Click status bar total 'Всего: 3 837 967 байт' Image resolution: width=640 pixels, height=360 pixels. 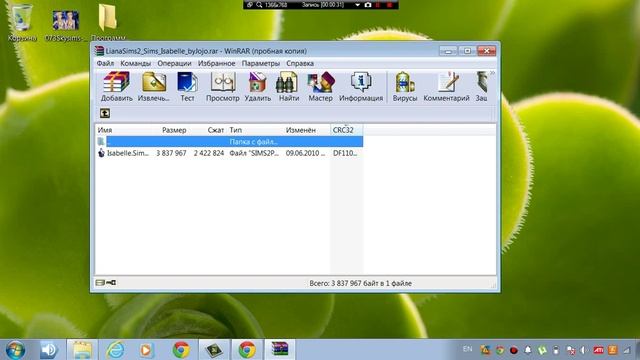click(x=360, y=283)
